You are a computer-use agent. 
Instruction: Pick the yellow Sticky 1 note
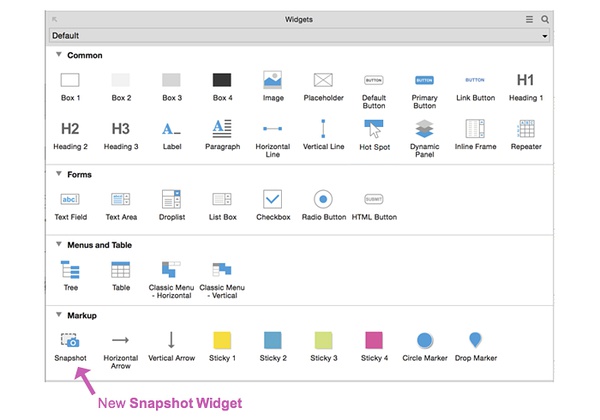coord(222,340)
